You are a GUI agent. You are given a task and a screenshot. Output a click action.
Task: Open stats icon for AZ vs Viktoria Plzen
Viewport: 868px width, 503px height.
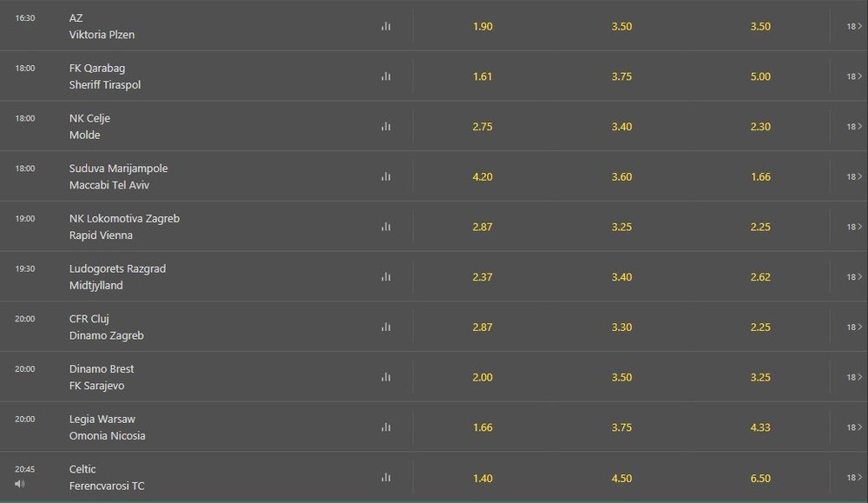(386, 26)
